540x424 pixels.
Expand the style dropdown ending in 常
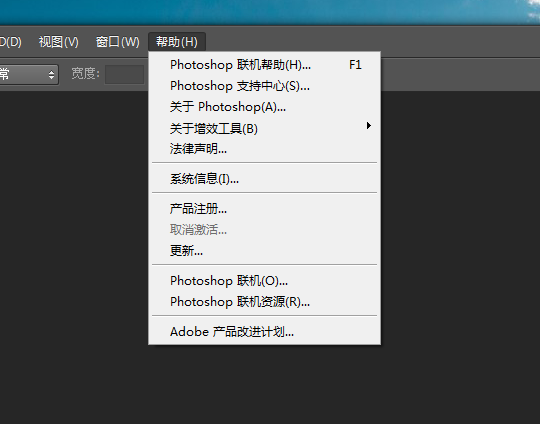[x=28, y=74]
